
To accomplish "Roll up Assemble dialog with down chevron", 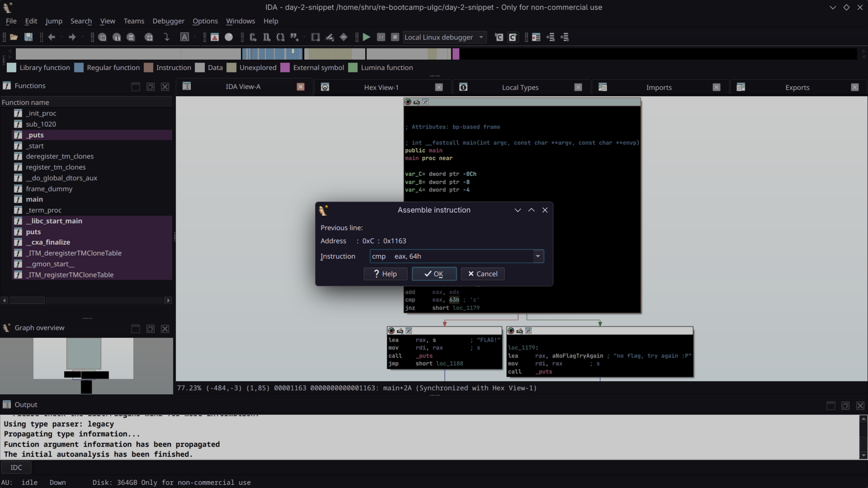I will [518, 210].
